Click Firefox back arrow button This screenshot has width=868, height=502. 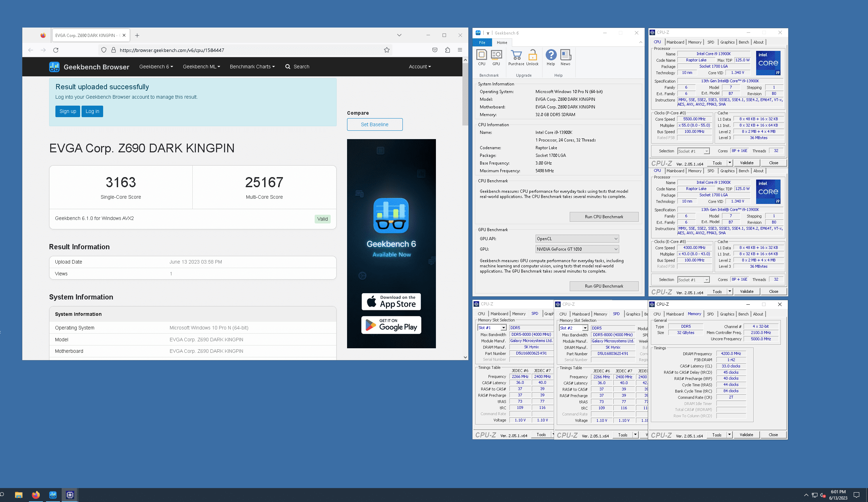[31, 50]
